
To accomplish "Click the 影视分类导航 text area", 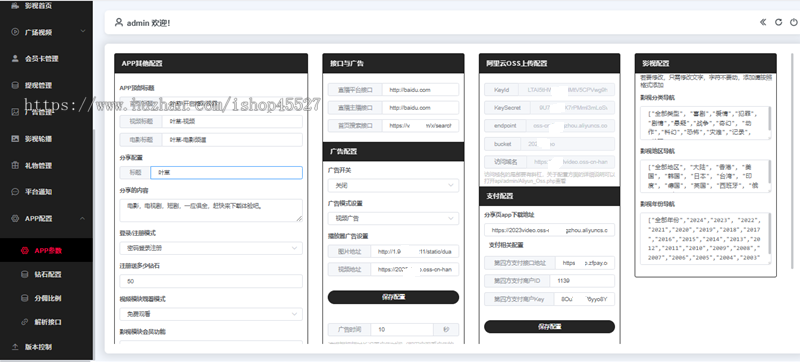I will coord(706,122).
